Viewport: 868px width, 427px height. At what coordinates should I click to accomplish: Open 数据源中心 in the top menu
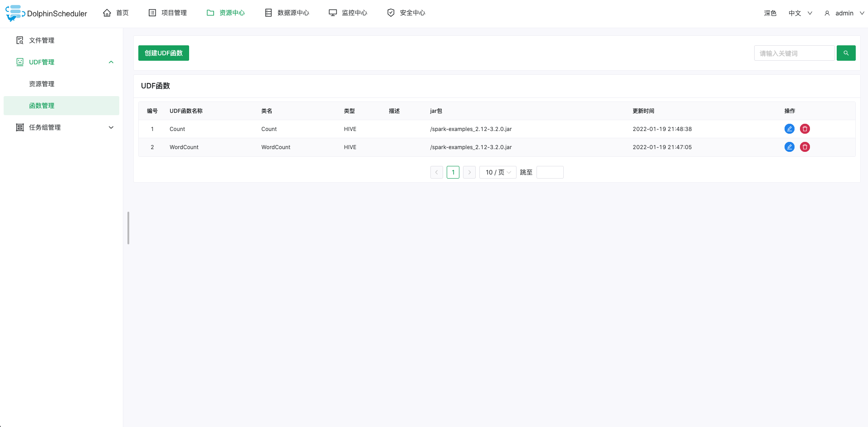coord(287,13)
